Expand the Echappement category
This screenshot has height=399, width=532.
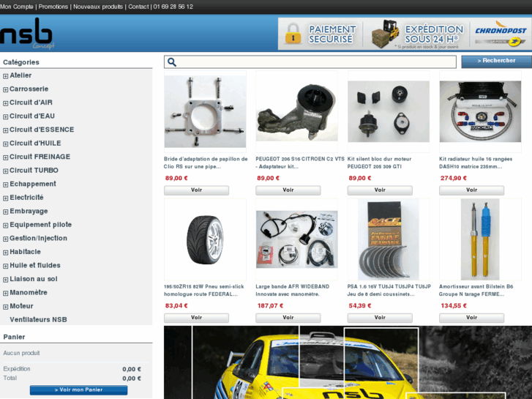(5, 184)
